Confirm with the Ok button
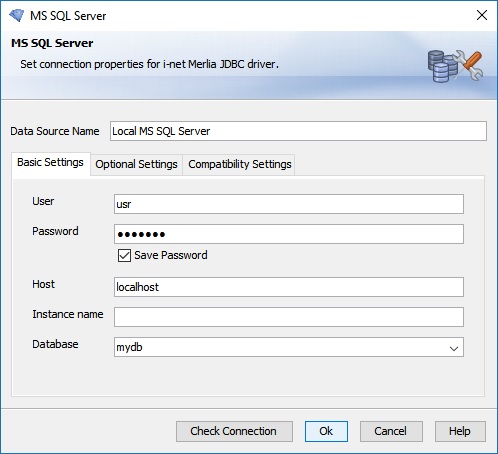 [326, 431]
